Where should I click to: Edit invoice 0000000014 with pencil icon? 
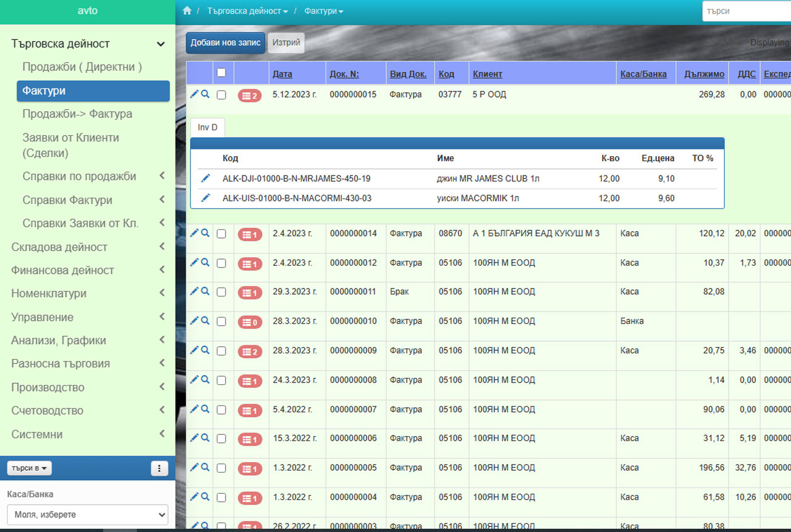tap(194, 233)
